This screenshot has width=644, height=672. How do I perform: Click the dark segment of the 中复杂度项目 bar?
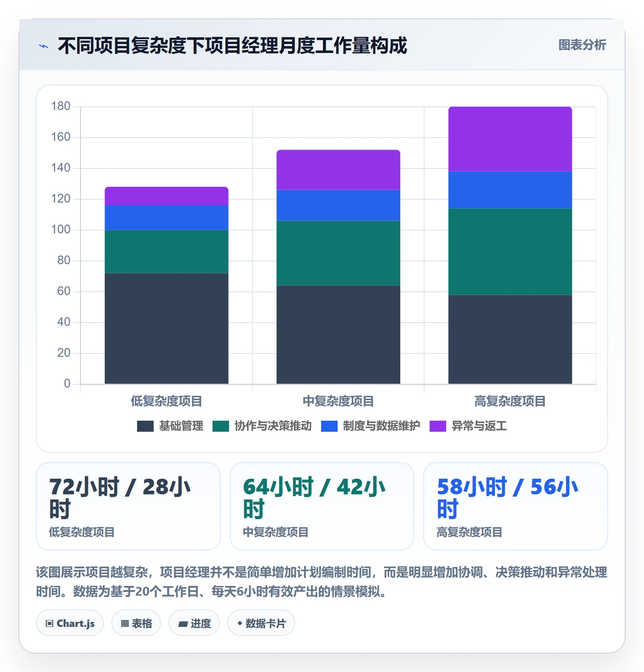point(338,335)
